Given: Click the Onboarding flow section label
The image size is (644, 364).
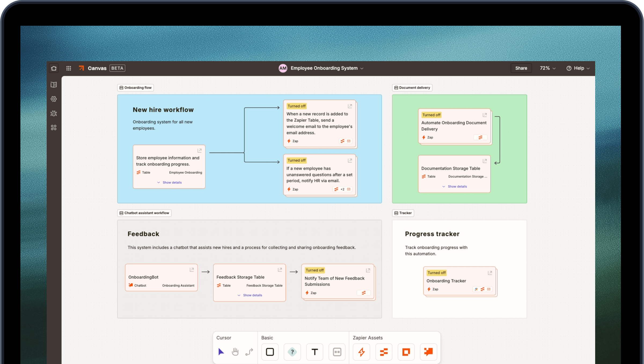Looking at the screenshot, I should click(135, 87).
